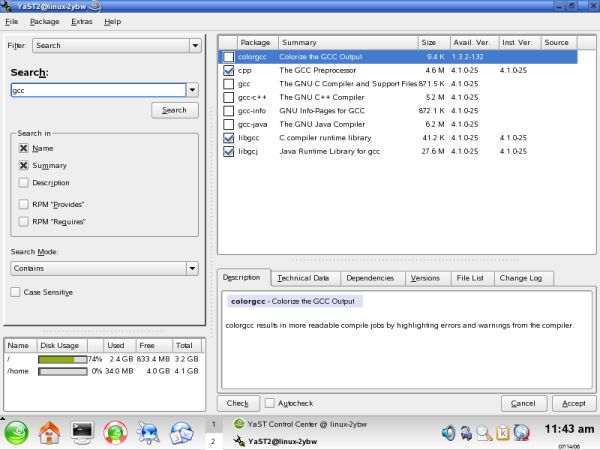Screen dimensions: 600x450
Task: Open the home folder icon in panel
Action: point(49,433)
